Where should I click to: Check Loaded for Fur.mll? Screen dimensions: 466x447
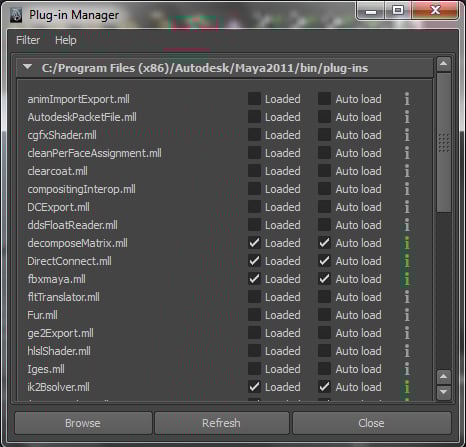[x=254, y=315]
